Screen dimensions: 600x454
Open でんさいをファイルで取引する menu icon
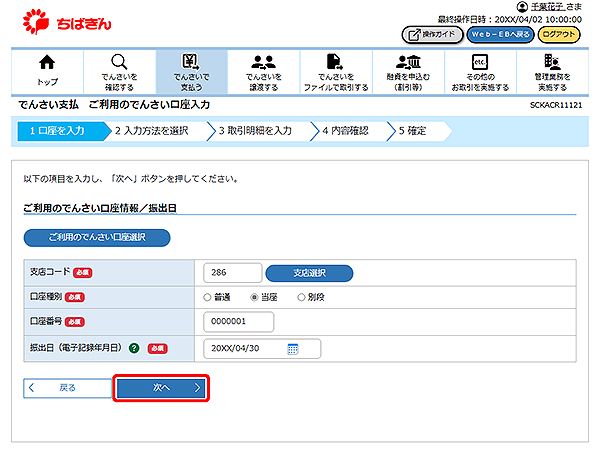(336, 63)
